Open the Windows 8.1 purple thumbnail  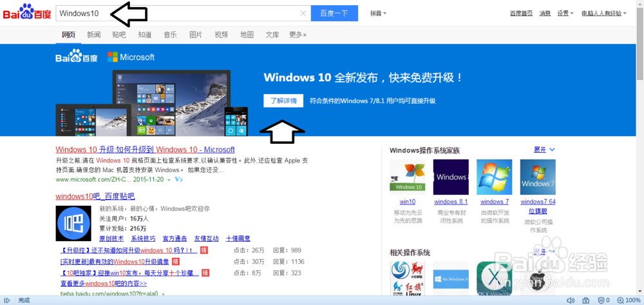(451, 177)
